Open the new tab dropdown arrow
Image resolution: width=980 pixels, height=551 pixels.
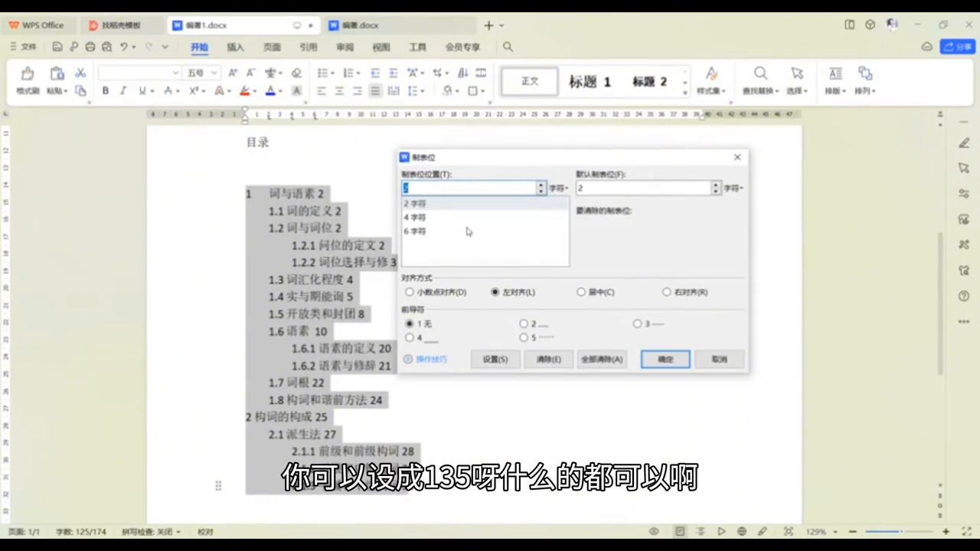click(x=501, y=25)
